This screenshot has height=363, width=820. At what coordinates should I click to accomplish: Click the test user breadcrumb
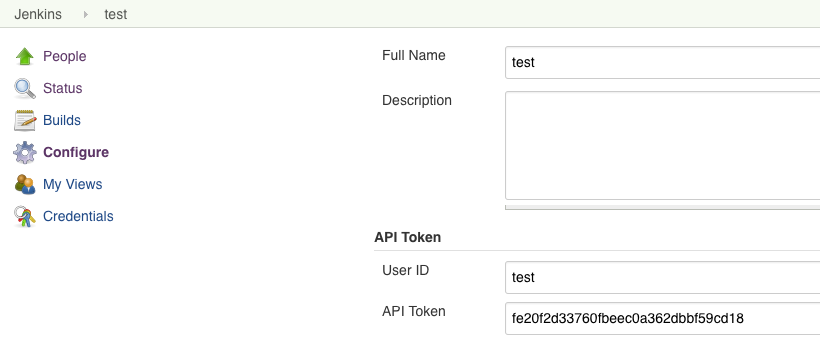click(116, 14)
